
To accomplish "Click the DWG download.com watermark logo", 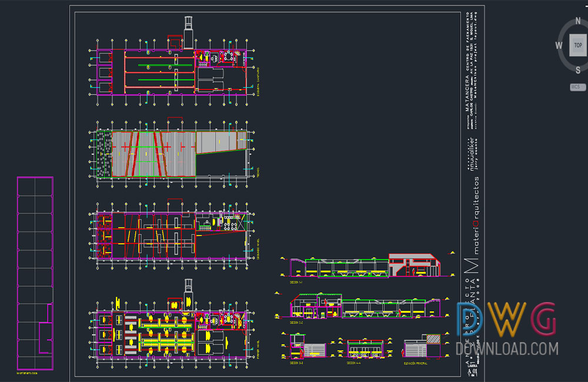I will 506,329.
